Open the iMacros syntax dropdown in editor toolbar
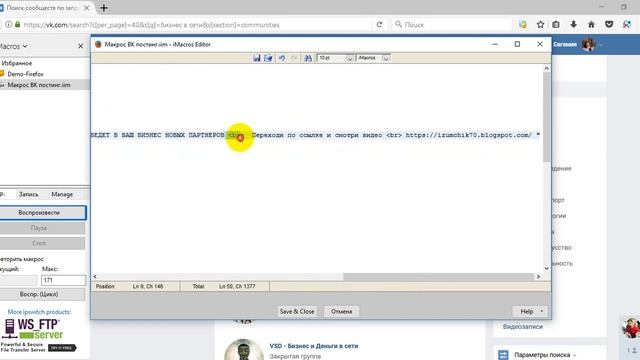640x360 pixels. point(385,58)
